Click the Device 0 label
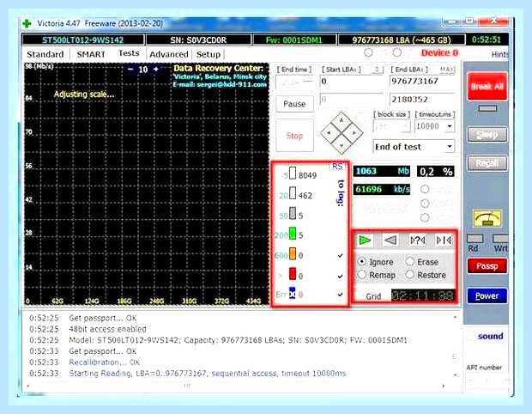The image size is (532, 414). [x=439, y=53]
